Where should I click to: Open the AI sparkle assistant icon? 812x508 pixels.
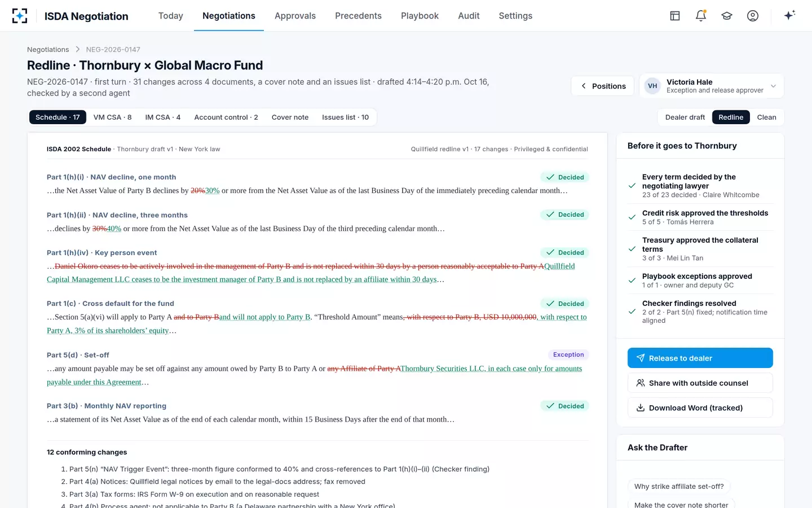pyautogui.click(x=789, y=15)
